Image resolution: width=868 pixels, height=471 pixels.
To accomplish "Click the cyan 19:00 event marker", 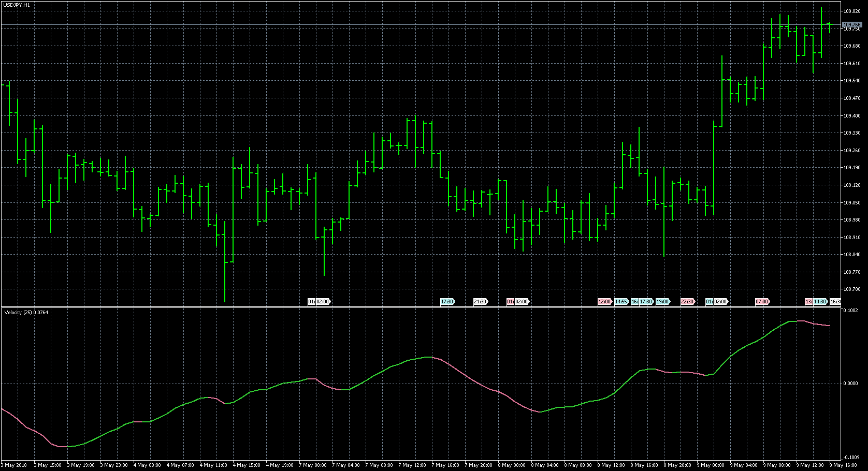I will [x=662, y=302].
